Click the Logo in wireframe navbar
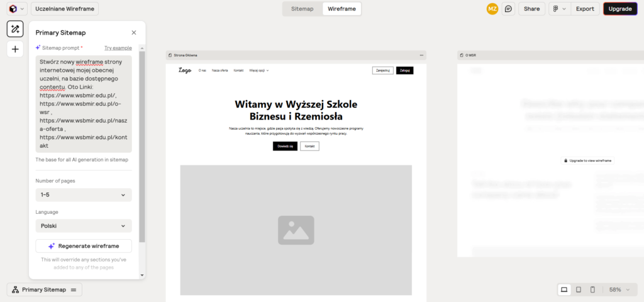 (x=185, y=70)
